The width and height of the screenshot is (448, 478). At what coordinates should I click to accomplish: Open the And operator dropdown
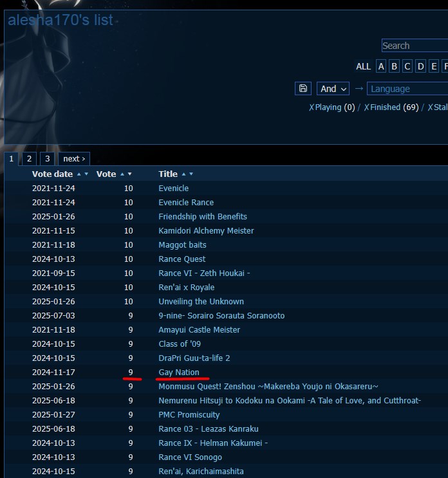[x=333, y=89]
